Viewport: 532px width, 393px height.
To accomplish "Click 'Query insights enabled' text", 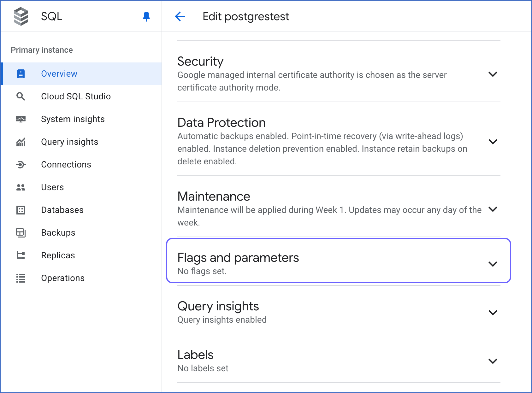I will click(222, 320).
